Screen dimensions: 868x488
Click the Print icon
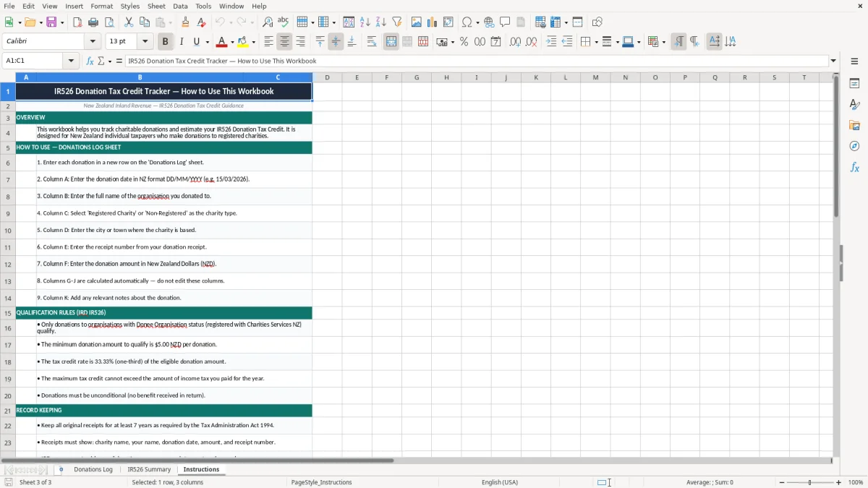click(x=93, y=22)
